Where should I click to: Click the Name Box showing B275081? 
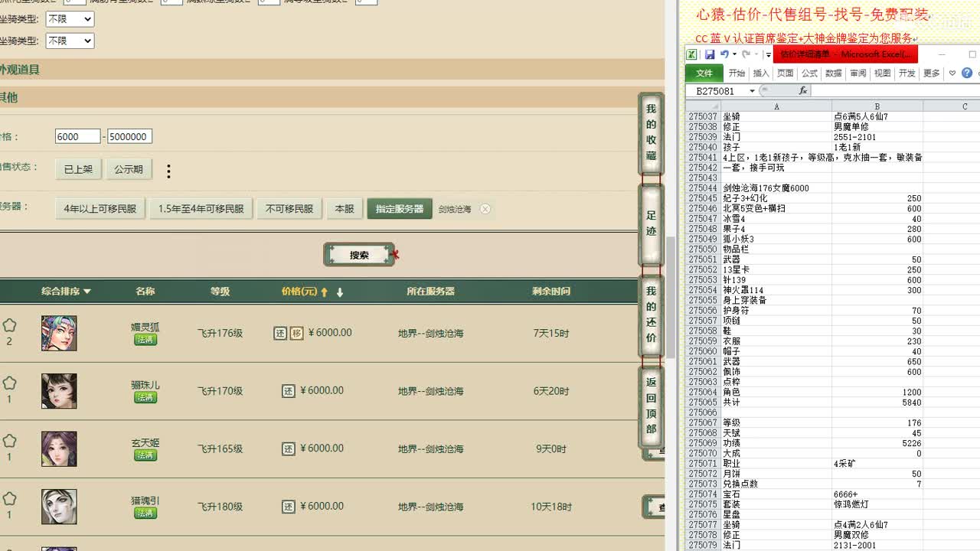716,91
